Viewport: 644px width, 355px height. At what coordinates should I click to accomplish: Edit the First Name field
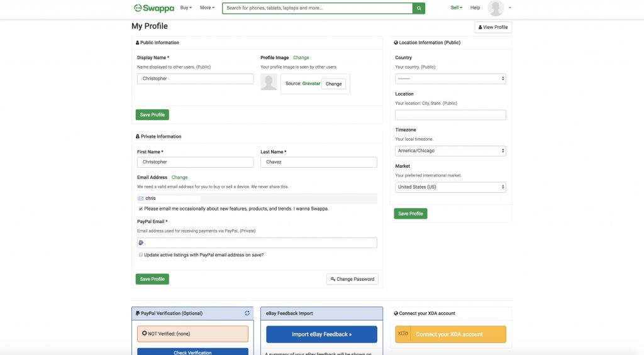pyautogui.click(x=195, y=162)
